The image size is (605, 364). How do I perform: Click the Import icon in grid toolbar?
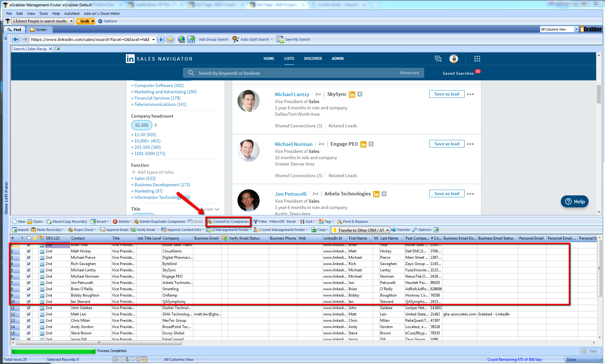point(15,230)
